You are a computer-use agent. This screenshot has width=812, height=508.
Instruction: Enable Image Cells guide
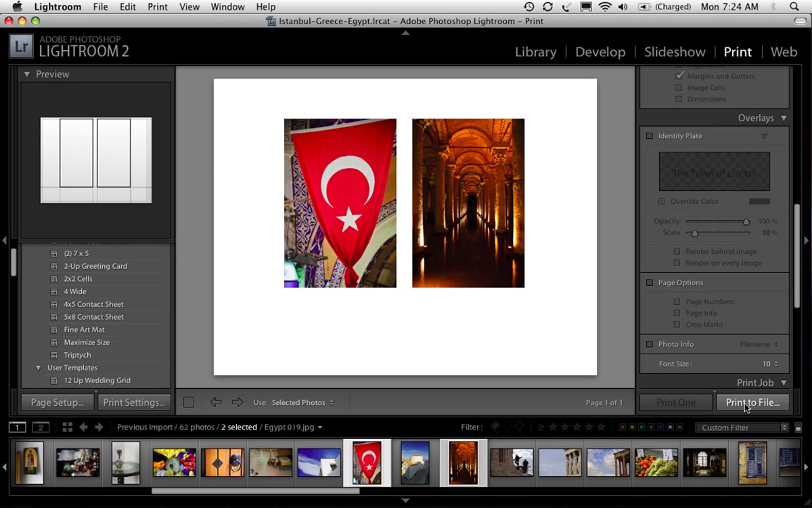coord(679,87)
